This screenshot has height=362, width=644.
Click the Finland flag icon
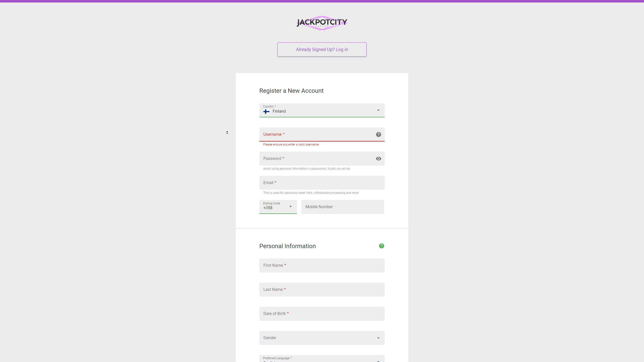[266, 111]
